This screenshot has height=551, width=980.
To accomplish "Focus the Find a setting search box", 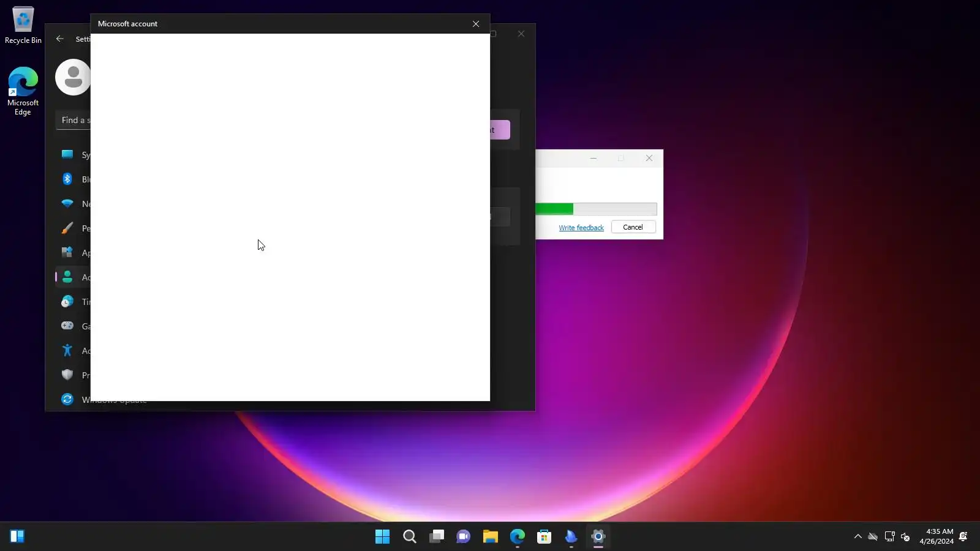I will [x=73, y=120].
